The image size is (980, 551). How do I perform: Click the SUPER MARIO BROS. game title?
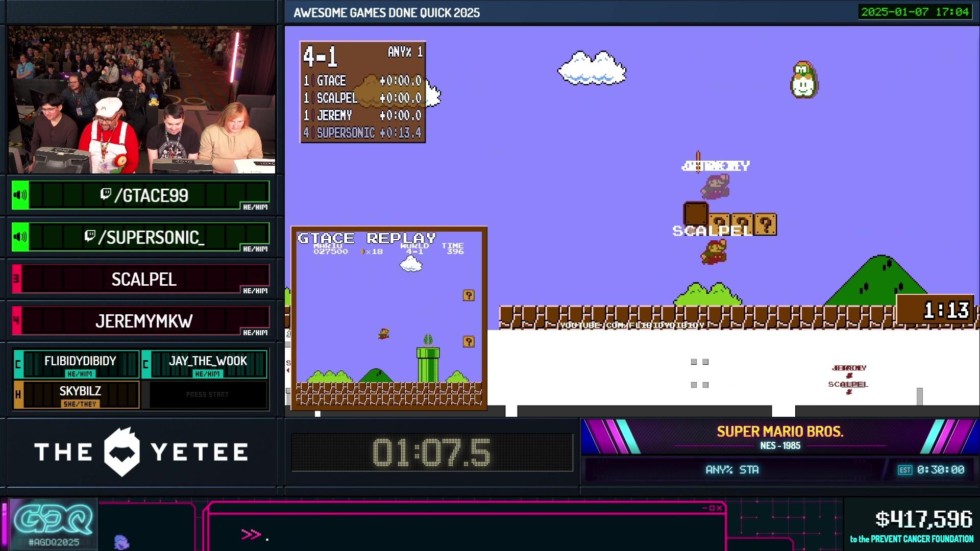(x=780, y=432)
